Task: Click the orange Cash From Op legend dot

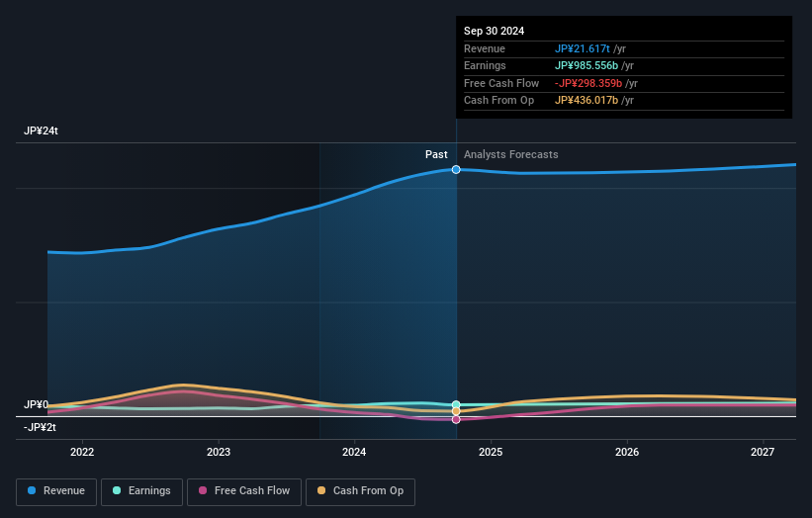Action: 321,490
